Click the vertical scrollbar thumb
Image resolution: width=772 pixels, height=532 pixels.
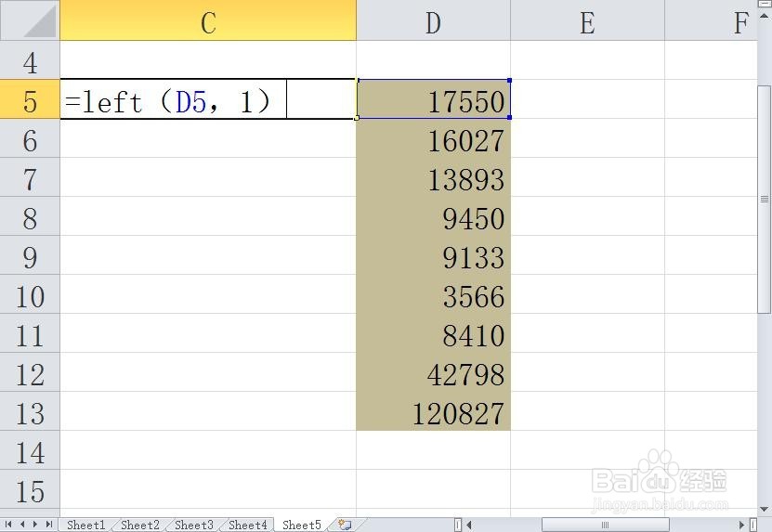765,199
